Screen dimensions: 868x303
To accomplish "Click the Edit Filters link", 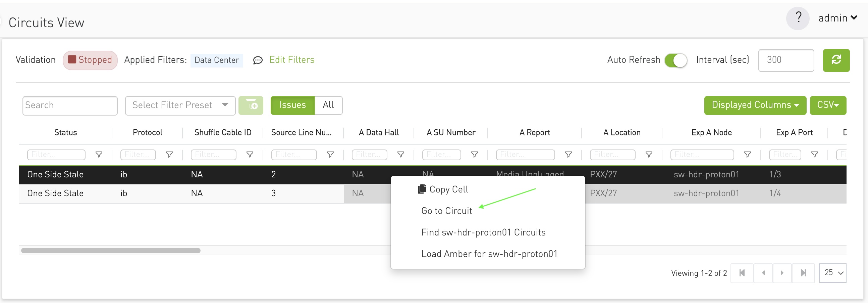I will 292,60.
